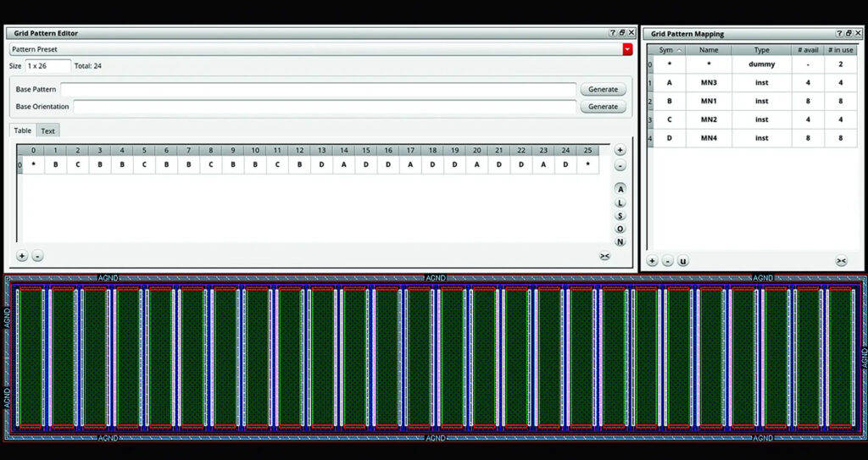This screenshot has height=460, width=868.
Task: Click Generate next to Base Pattern
Action: click(x=603, y=90)
